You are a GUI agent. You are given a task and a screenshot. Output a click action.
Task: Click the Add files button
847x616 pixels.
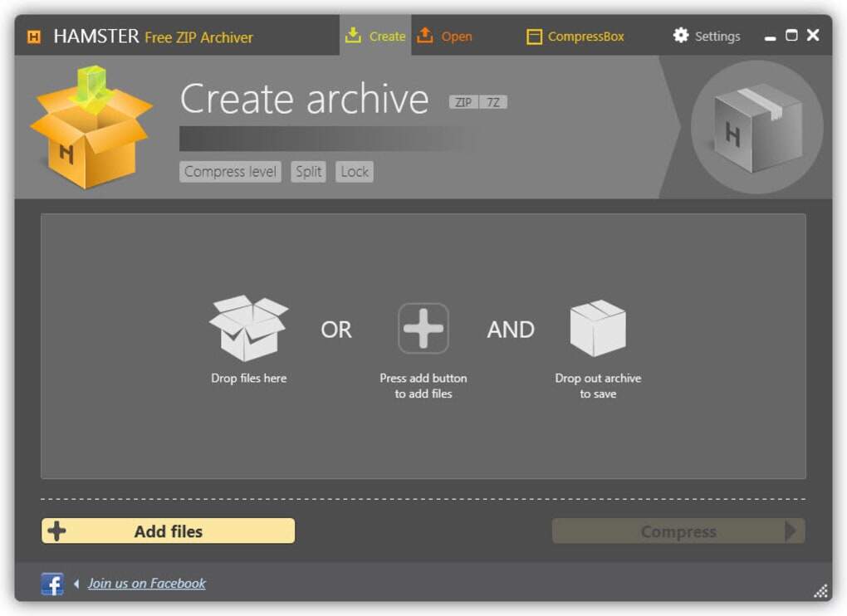pyautogui.click(x=168, y=531)
